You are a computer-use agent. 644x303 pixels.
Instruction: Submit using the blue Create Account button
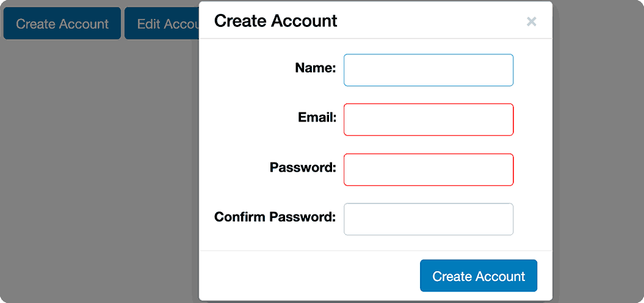[479, 276]
